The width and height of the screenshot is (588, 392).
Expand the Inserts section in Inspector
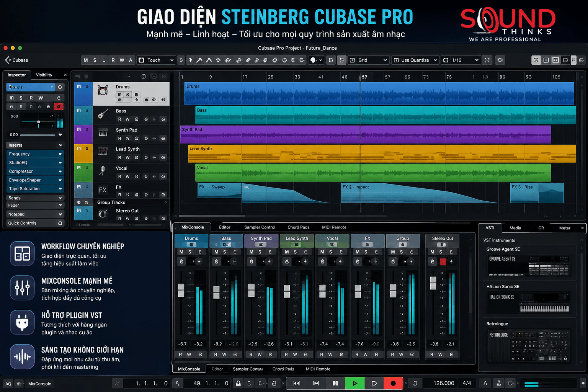point(35,145)
